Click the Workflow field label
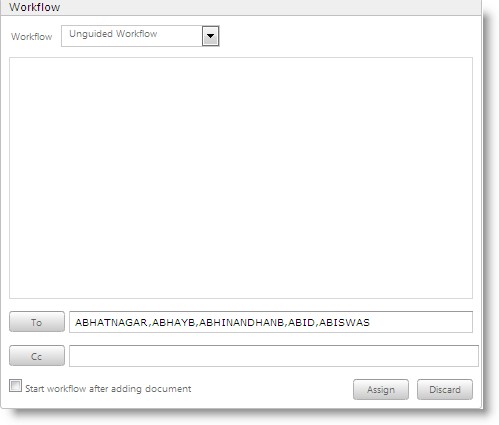The height and width of the screenshot is (425, 499). pyautogui.click(x=31, y=36)
